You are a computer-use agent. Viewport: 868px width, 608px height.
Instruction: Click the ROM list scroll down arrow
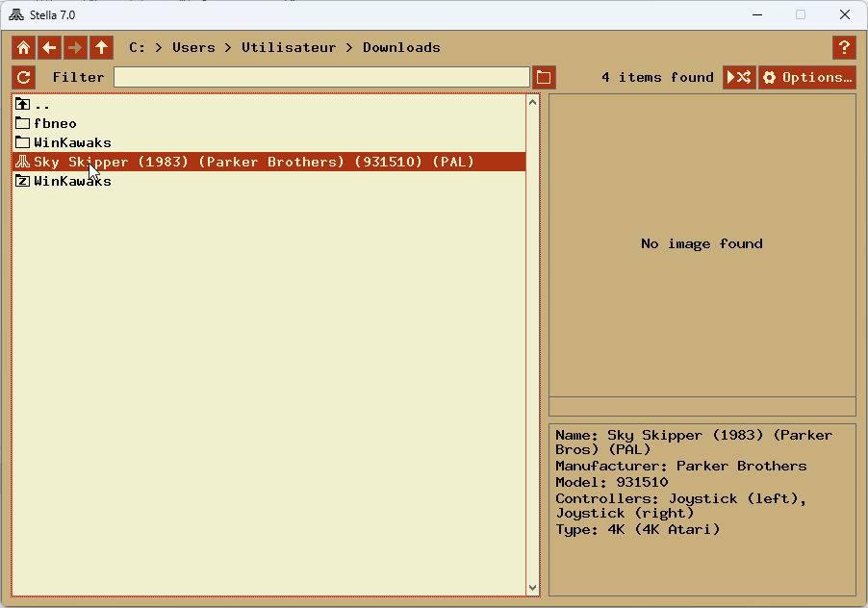coord(532,588)
